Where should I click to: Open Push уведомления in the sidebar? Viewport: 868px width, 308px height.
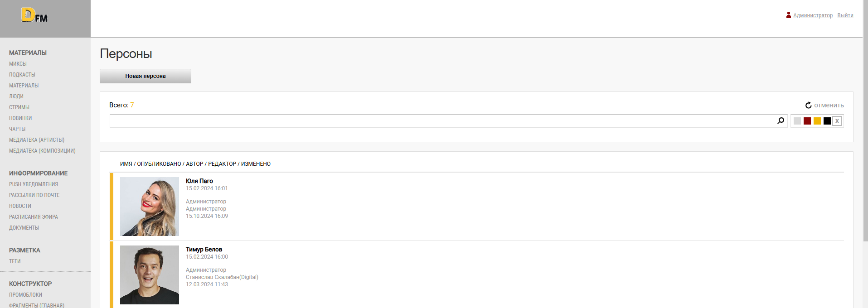pyautogui.click(x=34, y=184)
